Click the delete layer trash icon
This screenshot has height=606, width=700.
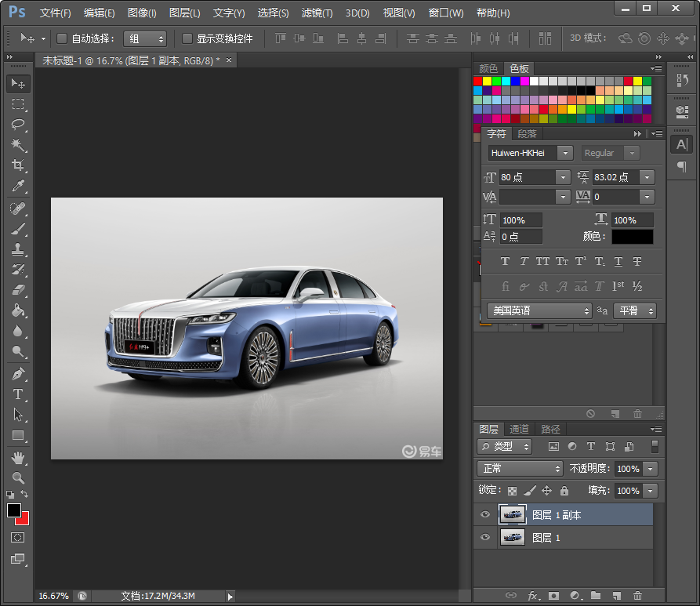tap(637, 596)
